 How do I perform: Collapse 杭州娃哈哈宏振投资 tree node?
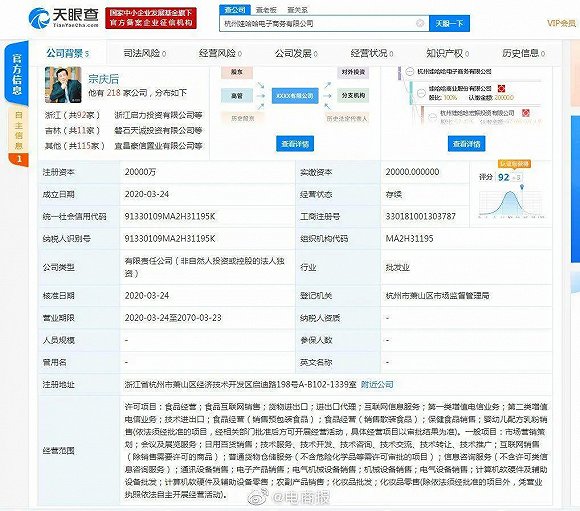[432, 117]
